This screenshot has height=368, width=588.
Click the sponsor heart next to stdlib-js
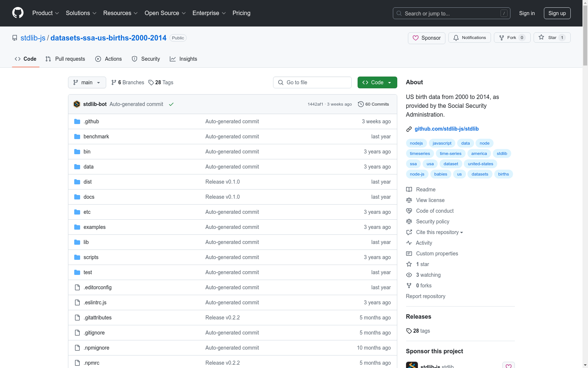click(509, 366)
